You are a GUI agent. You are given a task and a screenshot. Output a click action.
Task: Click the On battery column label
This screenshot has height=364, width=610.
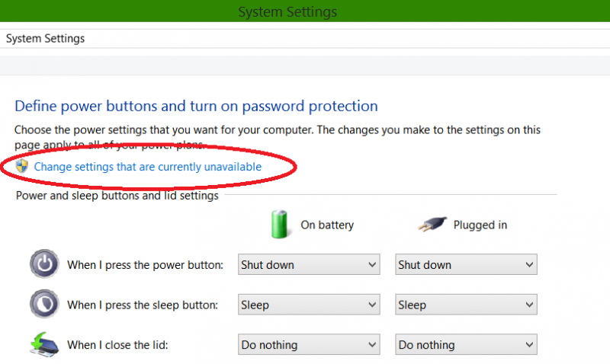tap(327, 225)
